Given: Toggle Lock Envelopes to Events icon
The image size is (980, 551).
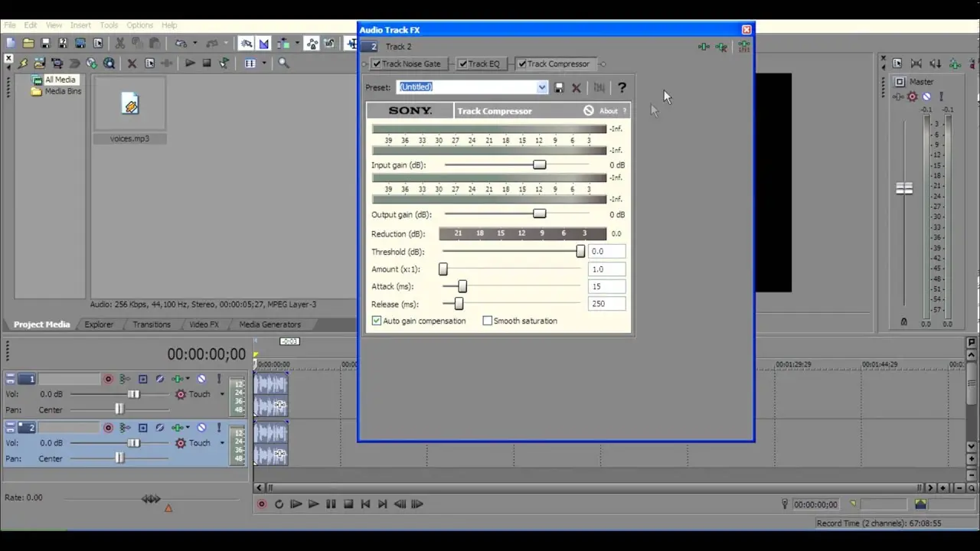Looking at the screenshot, I should coord(312,44).
